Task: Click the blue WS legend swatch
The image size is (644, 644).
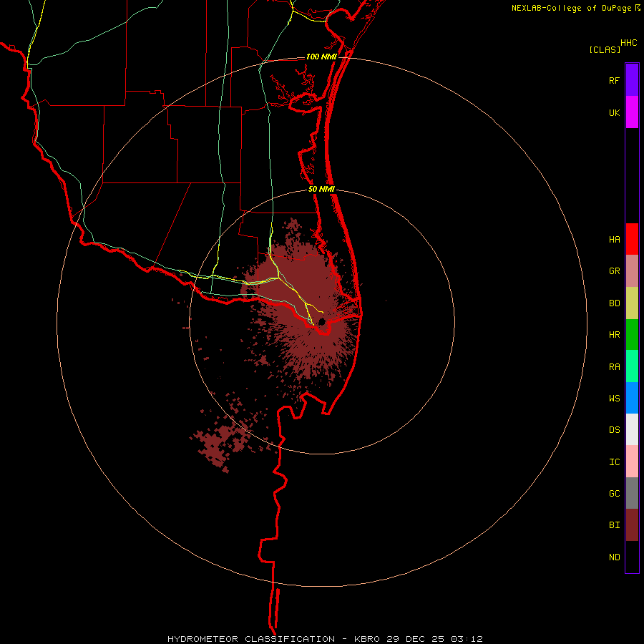Action: click(632, 398)
